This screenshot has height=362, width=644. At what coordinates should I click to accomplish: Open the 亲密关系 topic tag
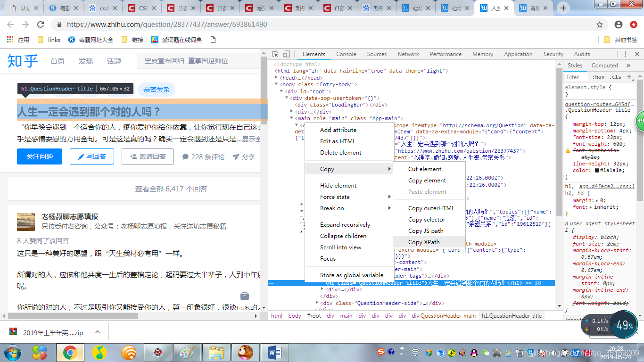[x=157, y=90]
